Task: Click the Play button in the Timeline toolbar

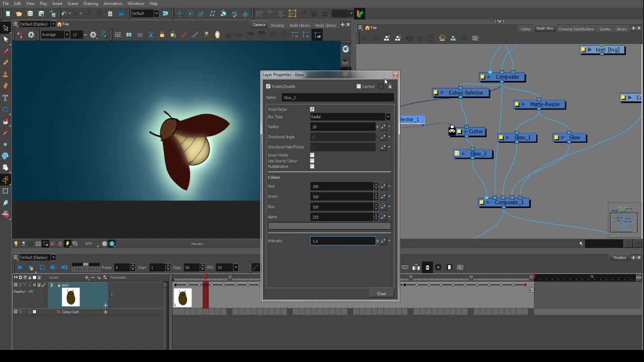Action: pos(20,267)
